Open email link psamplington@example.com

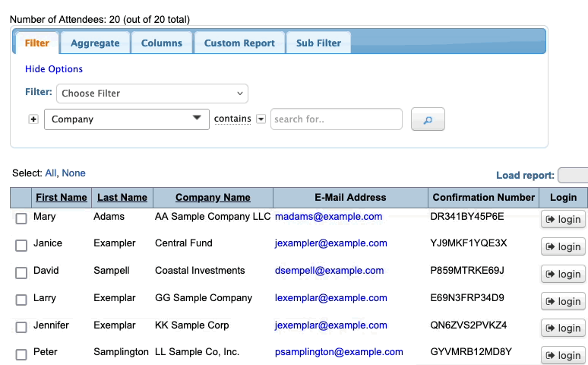(x=339, y=352)
